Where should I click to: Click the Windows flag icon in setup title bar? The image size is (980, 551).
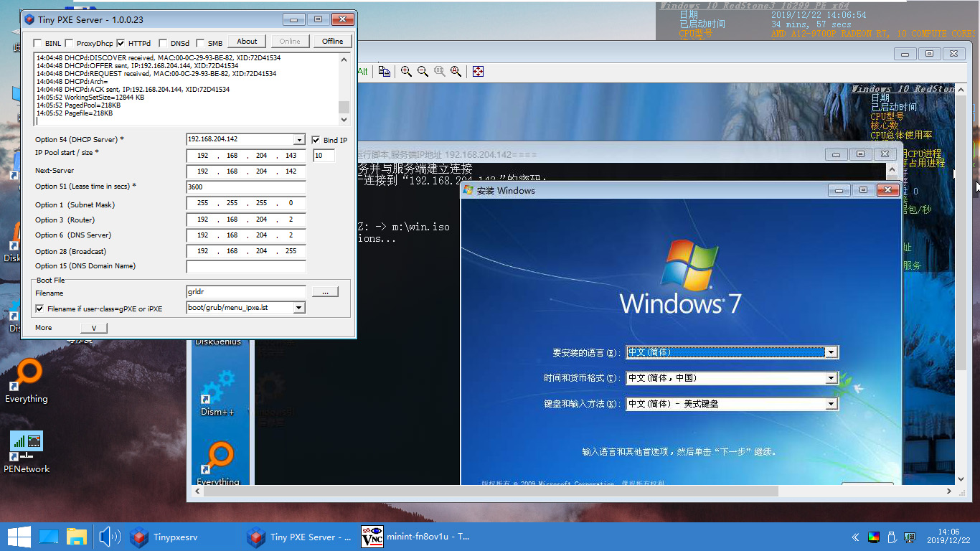click(x=468, y=190)
